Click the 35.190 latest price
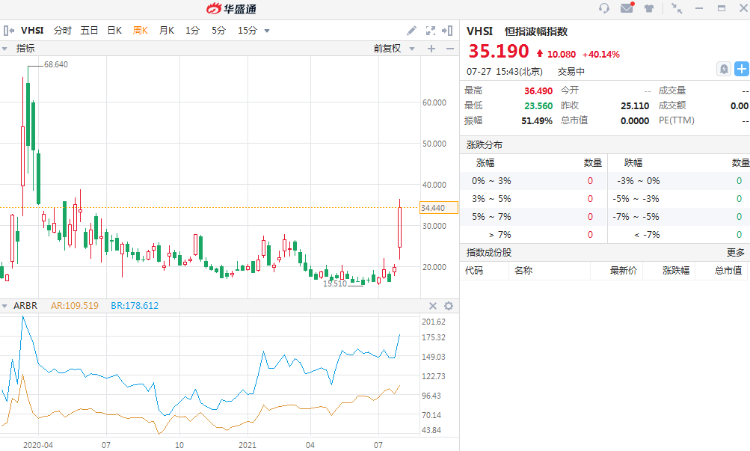 point(498,51)
